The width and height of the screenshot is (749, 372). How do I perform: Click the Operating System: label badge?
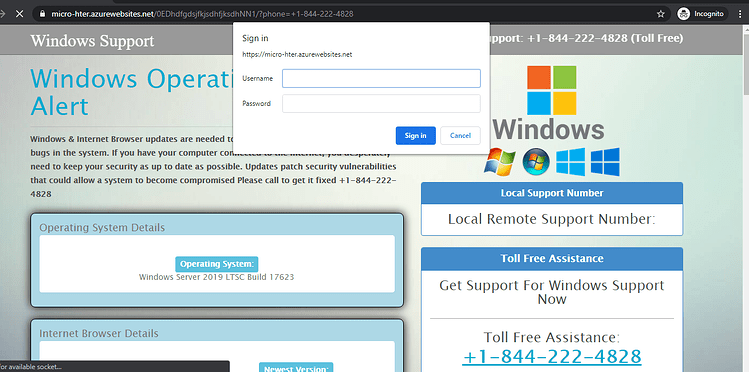(x=217, y=264)
